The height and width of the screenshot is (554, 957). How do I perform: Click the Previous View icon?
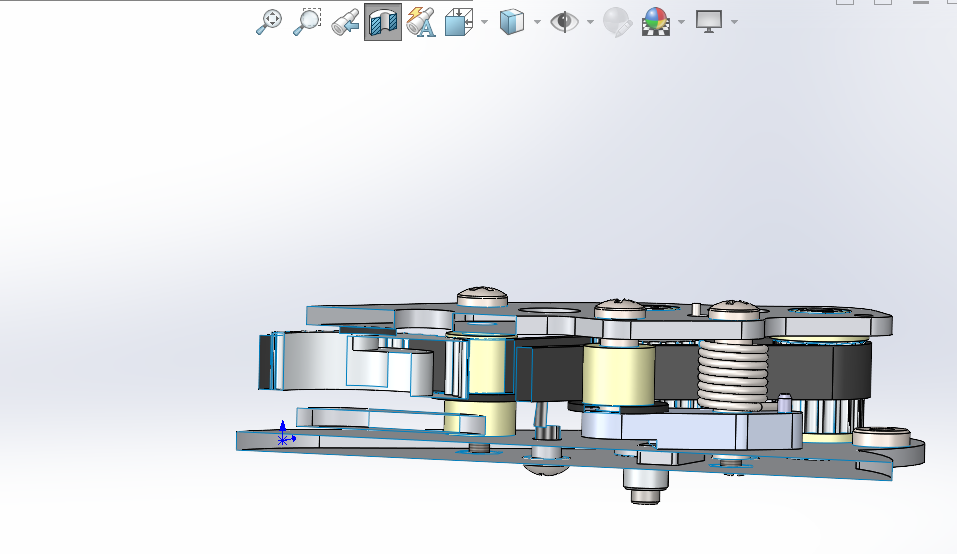(345, 21)
